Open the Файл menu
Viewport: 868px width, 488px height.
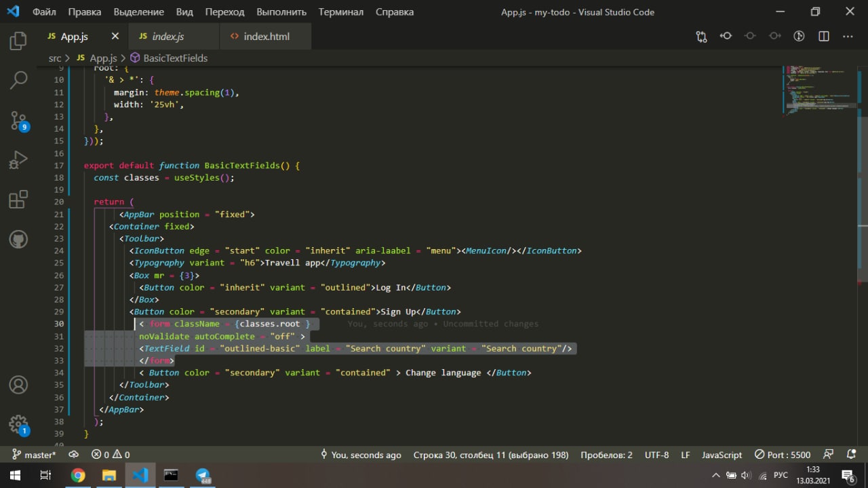[x=44, y=12]
